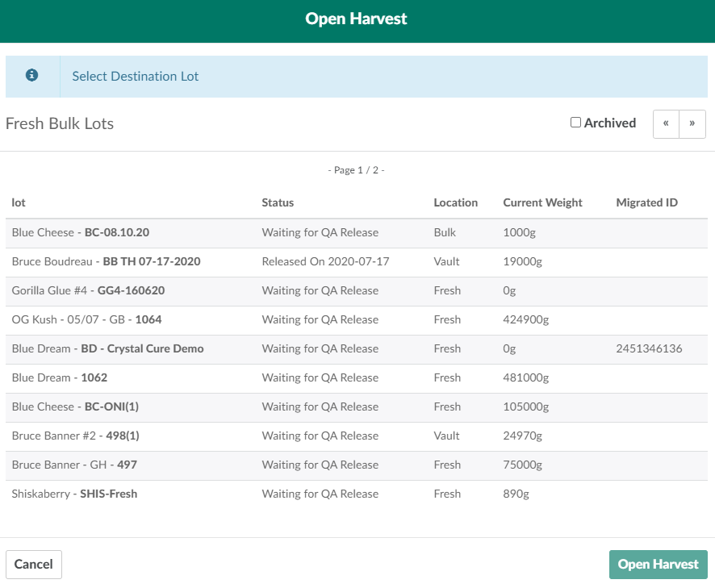The image size is (715, 588).
Task: Click the Open Harvest button
Action: [658, 565]
